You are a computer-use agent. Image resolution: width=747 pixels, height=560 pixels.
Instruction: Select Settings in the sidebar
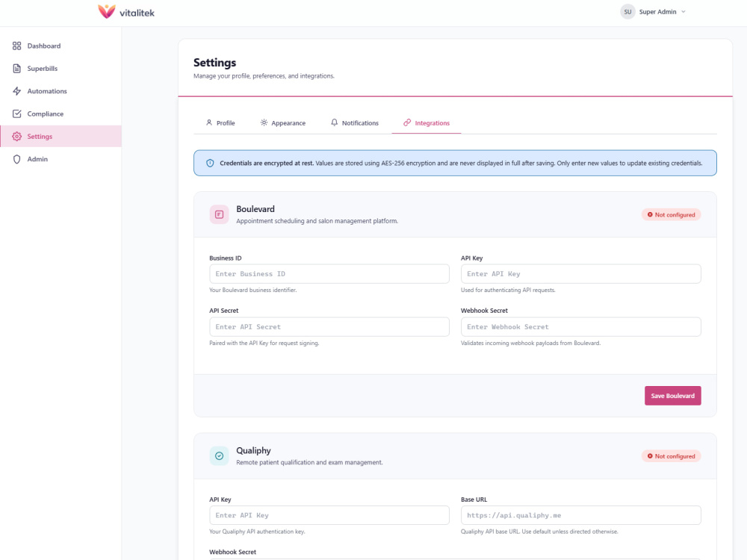tap(61, 136)
